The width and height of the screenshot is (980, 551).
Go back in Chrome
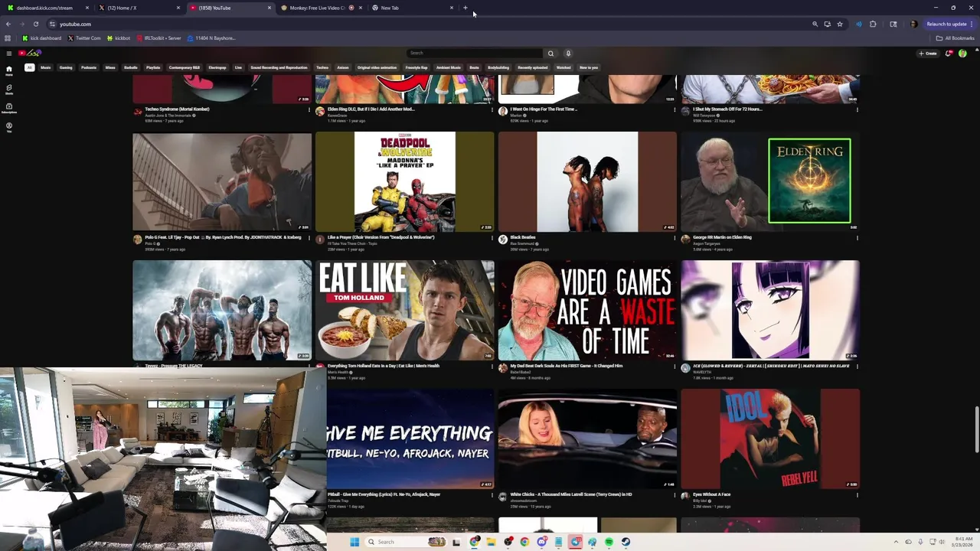point(8,24)
